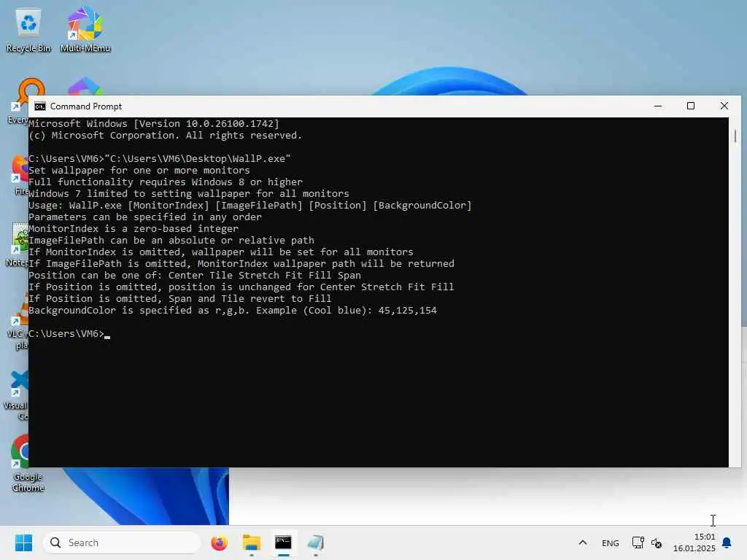The image size is (747, 560).
Task: Select Command Prompt taskbar button
Action: pos(284,542)
